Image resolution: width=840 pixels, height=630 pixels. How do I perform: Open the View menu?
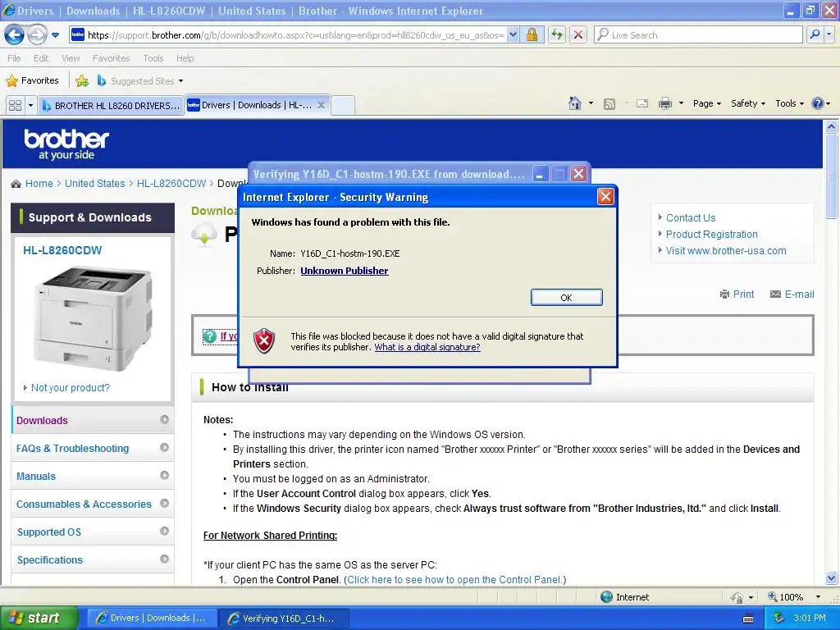(x=71, y=58)
